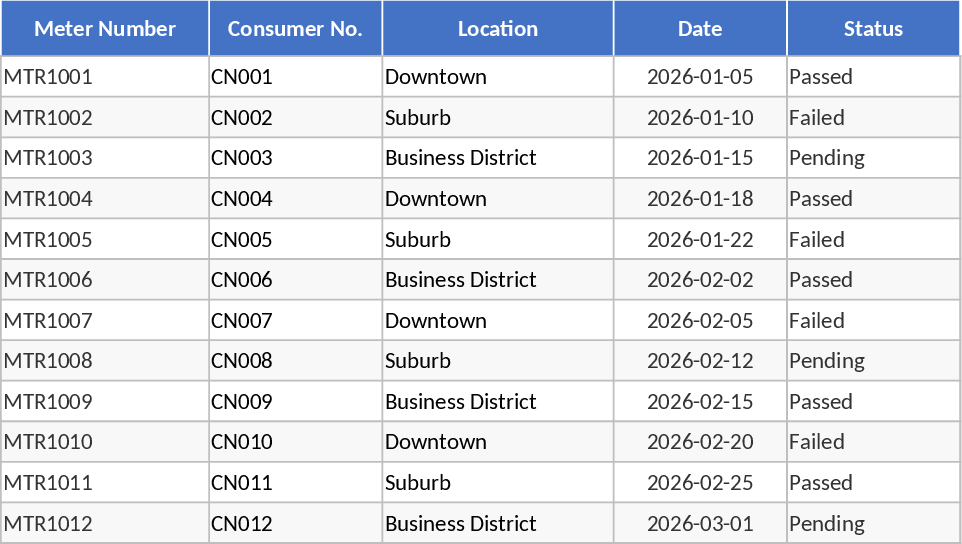
Task: Select Failed status for MTR1005
Action: pos(817,240)
